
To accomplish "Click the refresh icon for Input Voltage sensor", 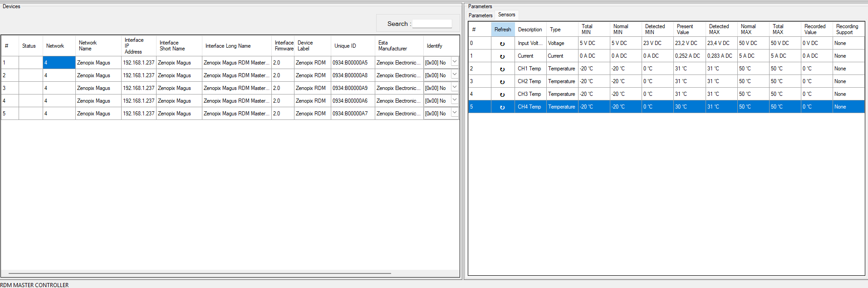I will pos(502,44).
